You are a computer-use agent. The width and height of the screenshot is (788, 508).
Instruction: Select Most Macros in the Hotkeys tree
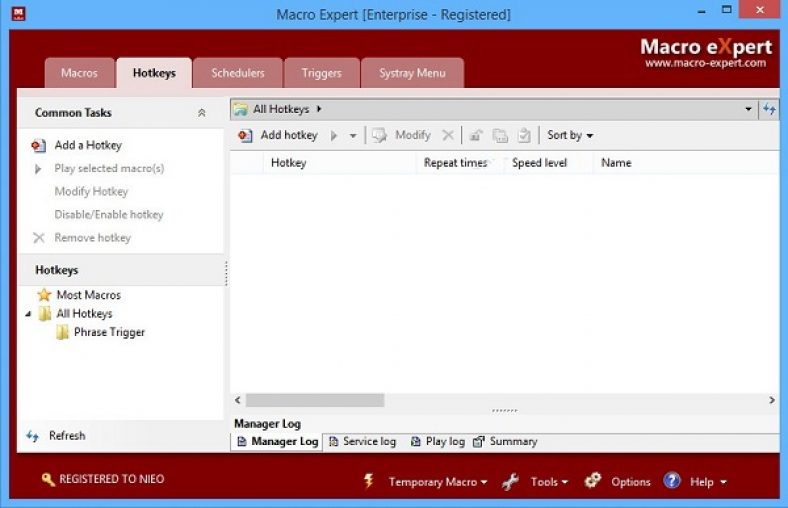[88, 295]
